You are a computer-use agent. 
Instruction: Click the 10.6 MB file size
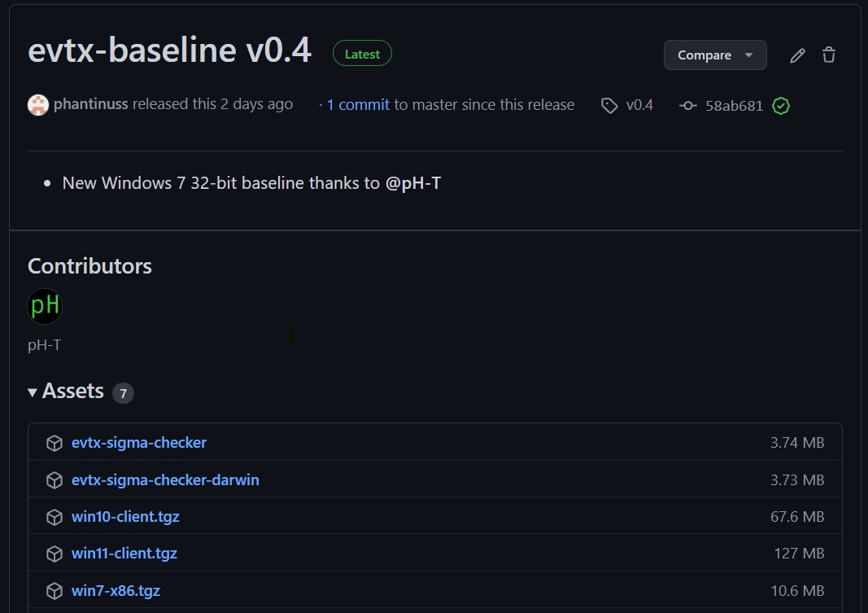797,591
